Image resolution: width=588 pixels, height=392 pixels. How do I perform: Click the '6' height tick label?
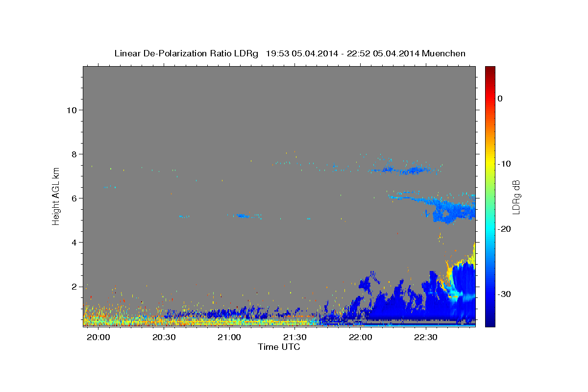tap(73, 198)
